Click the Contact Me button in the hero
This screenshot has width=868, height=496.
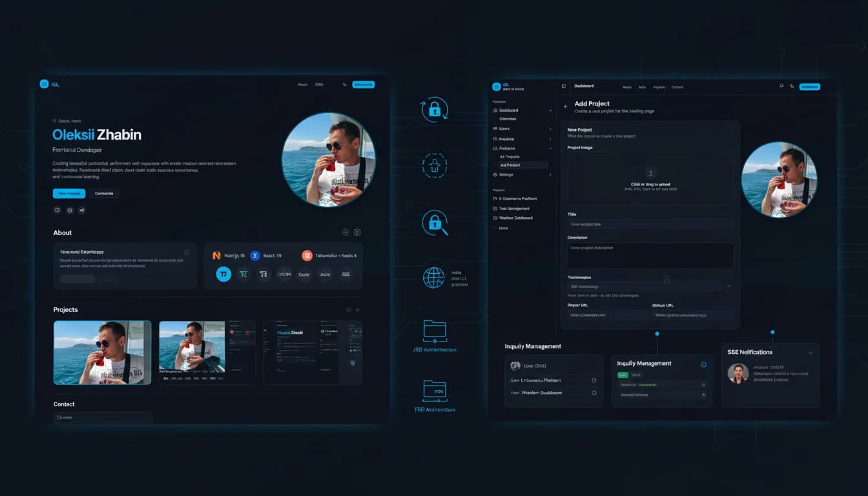tap(105, 193)
